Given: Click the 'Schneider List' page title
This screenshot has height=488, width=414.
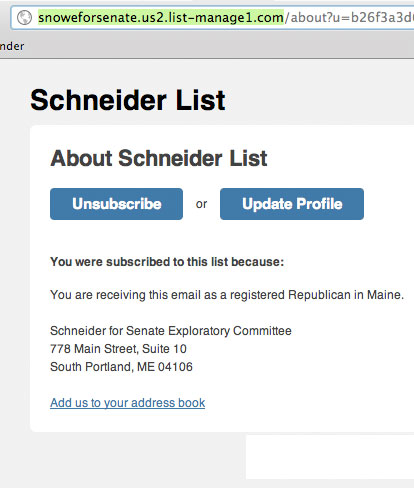Looking at the screenshot, I should coord(128,100).
